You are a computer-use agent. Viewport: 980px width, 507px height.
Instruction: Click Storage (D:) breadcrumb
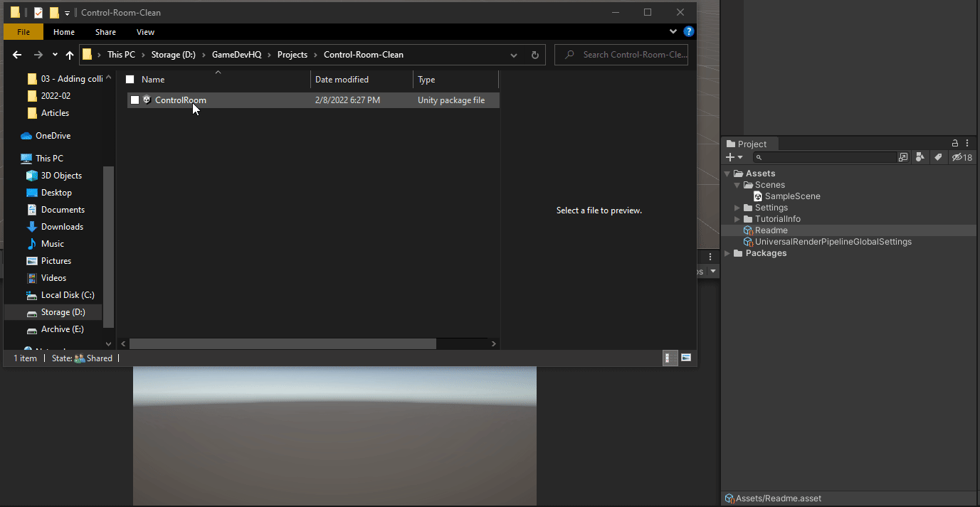tap(173, 55)
